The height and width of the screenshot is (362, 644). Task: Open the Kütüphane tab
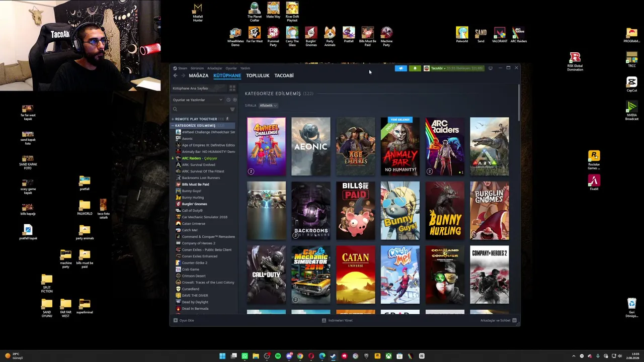pyautogui.click(x=227, y=75)
